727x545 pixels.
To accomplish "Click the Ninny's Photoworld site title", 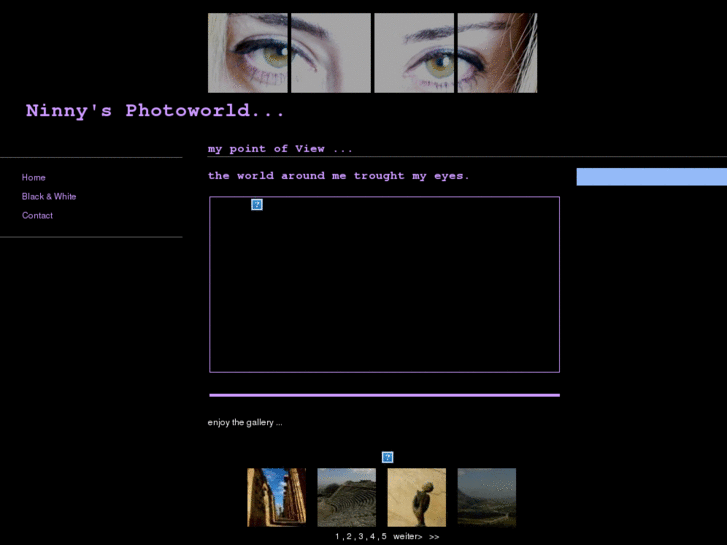I will pos(155,111).
